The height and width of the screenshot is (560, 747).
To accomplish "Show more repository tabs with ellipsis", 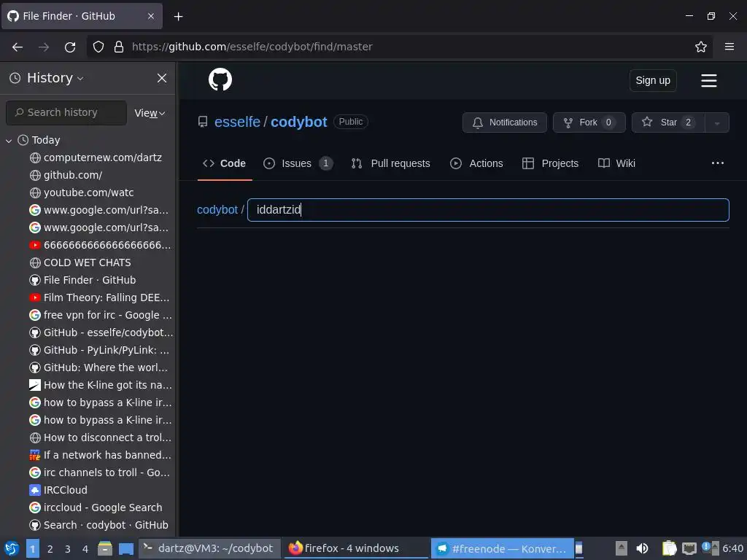I will pyautogui.click(x=718, y=163).
